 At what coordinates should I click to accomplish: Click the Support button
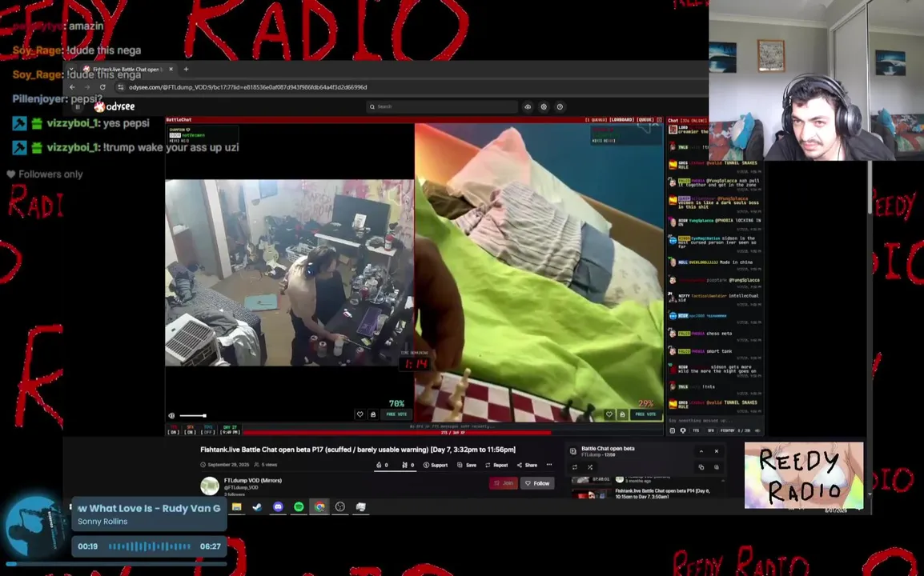tap(436, 465)
